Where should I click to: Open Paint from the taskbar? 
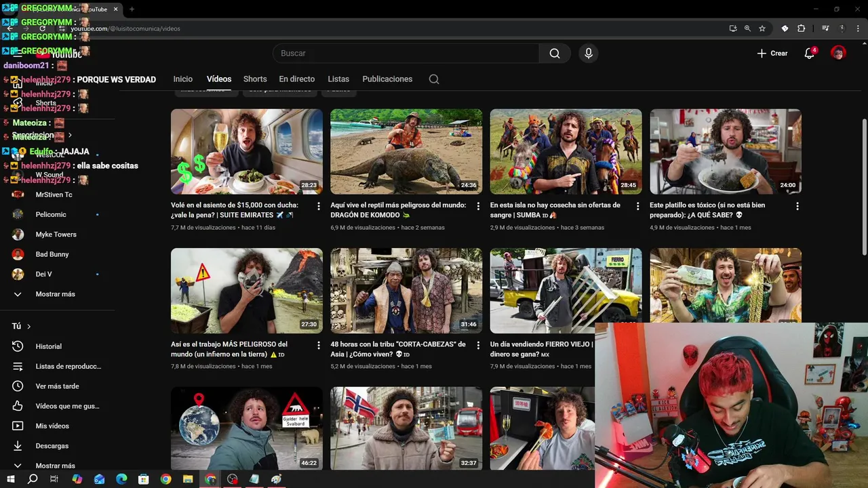pos(277,479)
